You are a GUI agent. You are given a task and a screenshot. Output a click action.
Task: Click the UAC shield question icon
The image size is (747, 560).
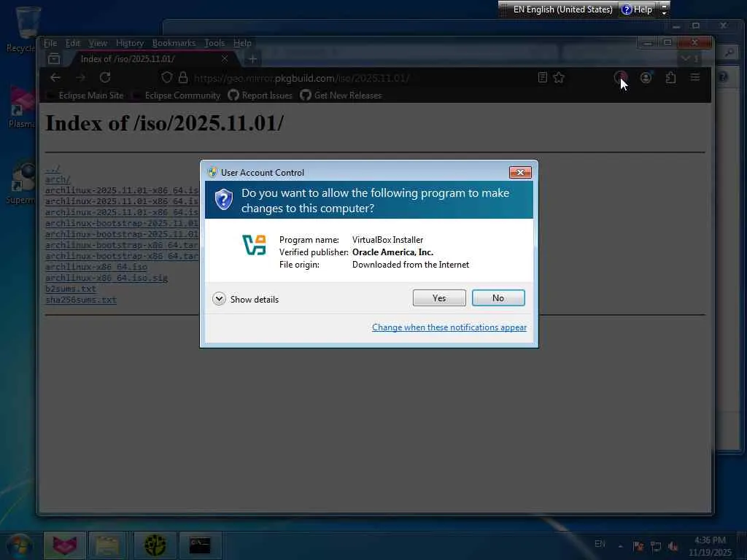223,200
